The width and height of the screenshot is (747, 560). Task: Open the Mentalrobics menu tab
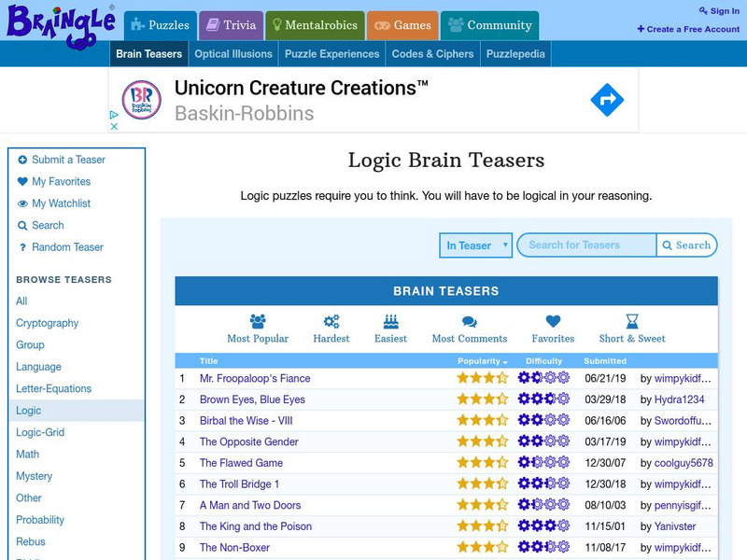[315, 25]
